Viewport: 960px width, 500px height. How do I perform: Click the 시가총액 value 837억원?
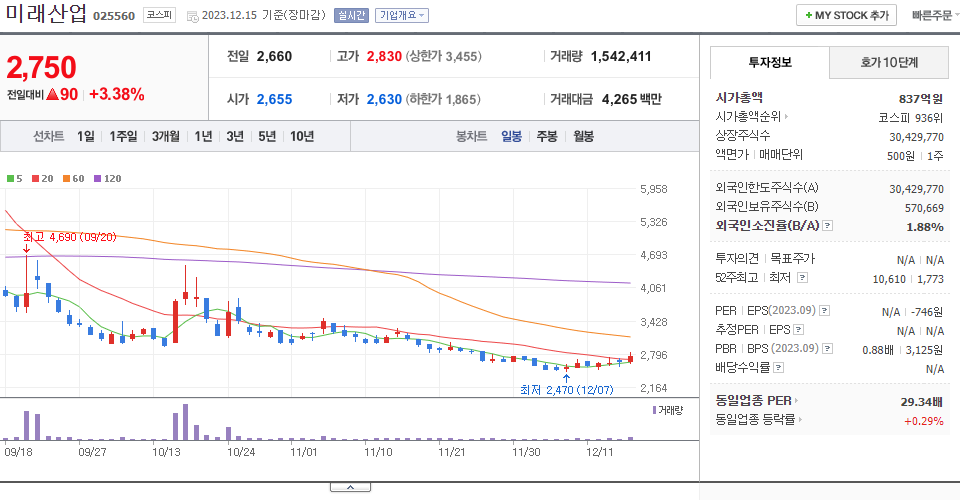click(x=921, y=99)
